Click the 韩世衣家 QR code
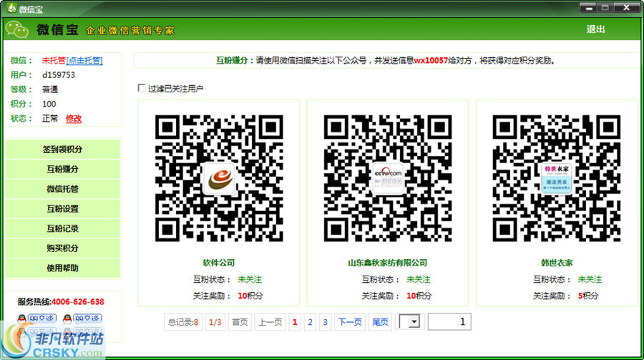Screen dimensions: 644x360 (x=557, y=178)
